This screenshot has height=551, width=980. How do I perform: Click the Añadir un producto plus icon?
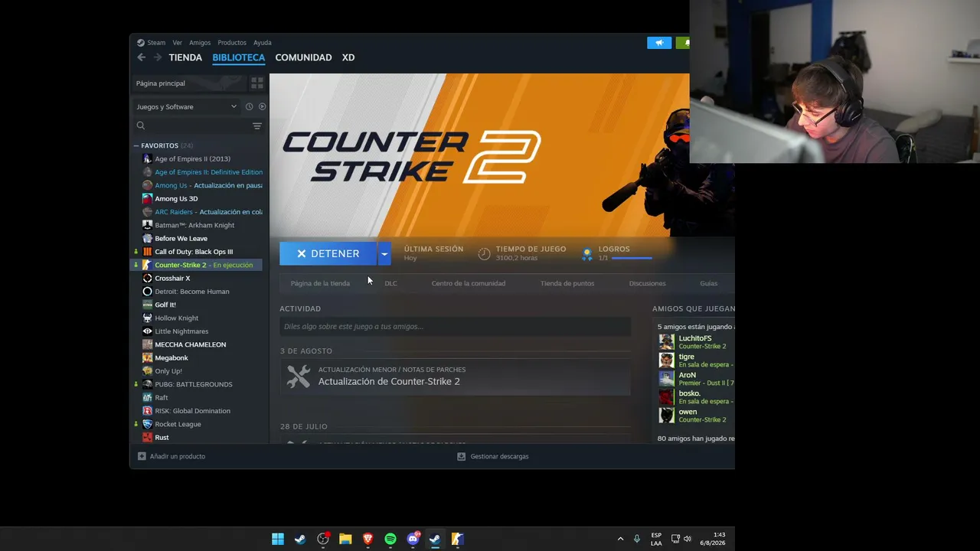pos(142,456)
